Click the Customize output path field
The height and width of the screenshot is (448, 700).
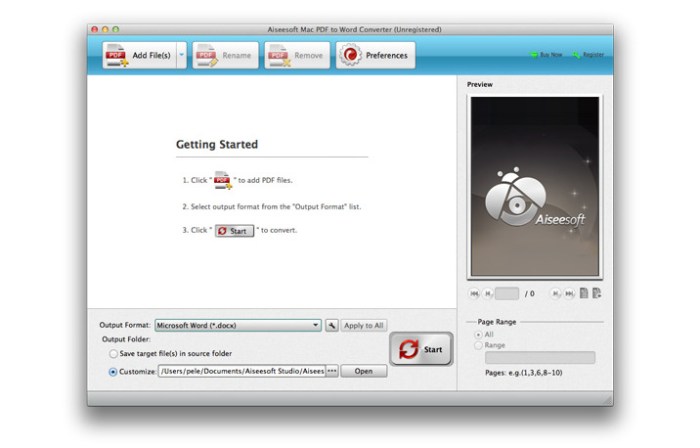(x=242, y=371)
